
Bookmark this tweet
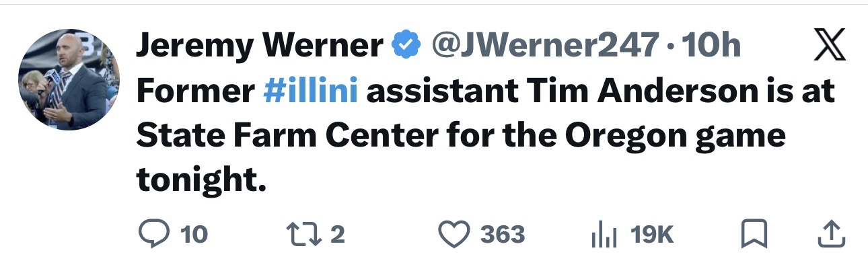pyautogui.click(x=753, y=234)
